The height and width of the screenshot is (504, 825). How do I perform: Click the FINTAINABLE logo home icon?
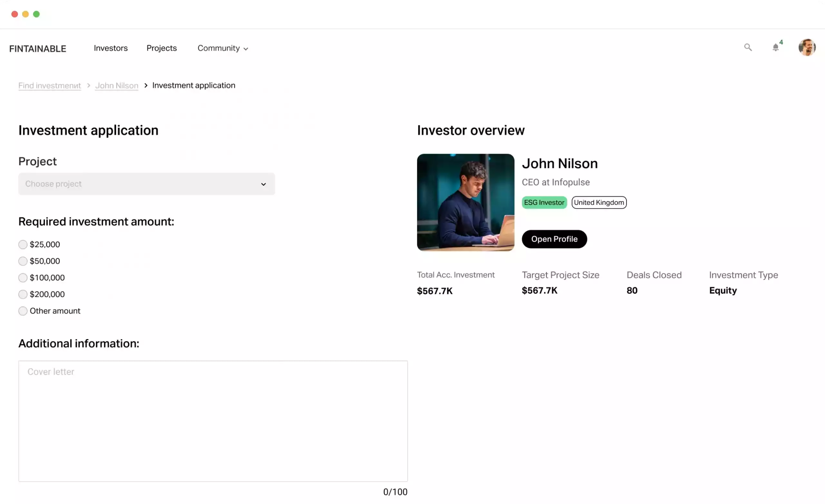pyautogui.click(x=37, y=48)
